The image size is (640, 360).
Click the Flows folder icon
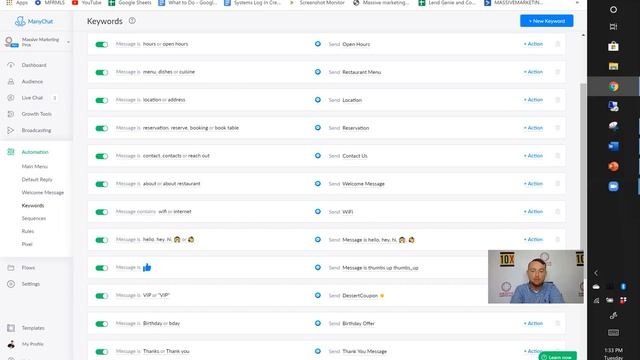click(x=11, y=268)
